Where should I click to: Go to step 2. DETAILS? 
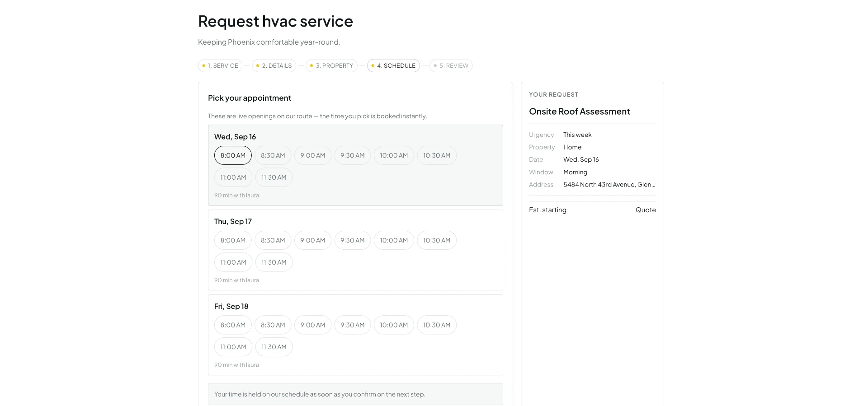click(274, 65)
